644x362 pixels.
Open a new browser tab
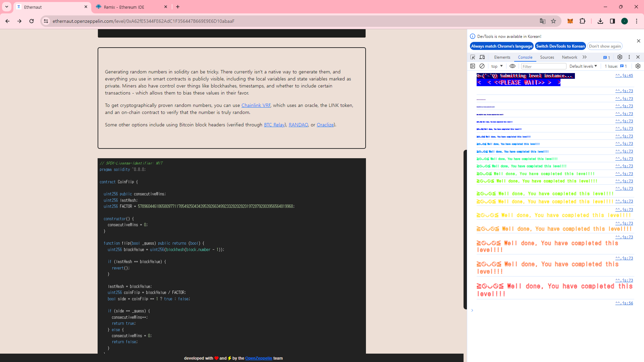(x=178, y=7)
